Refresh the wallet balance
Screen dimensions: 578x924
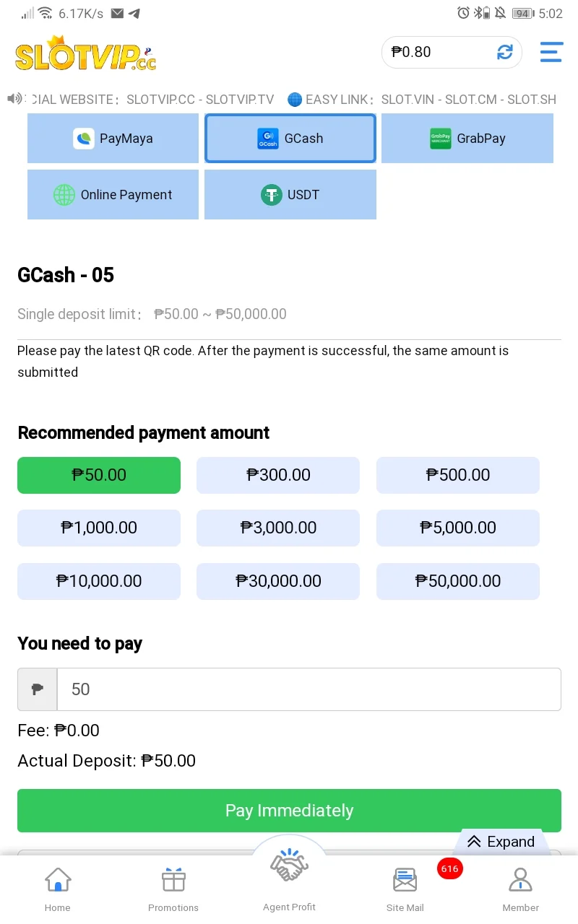(x=504, y=52)
